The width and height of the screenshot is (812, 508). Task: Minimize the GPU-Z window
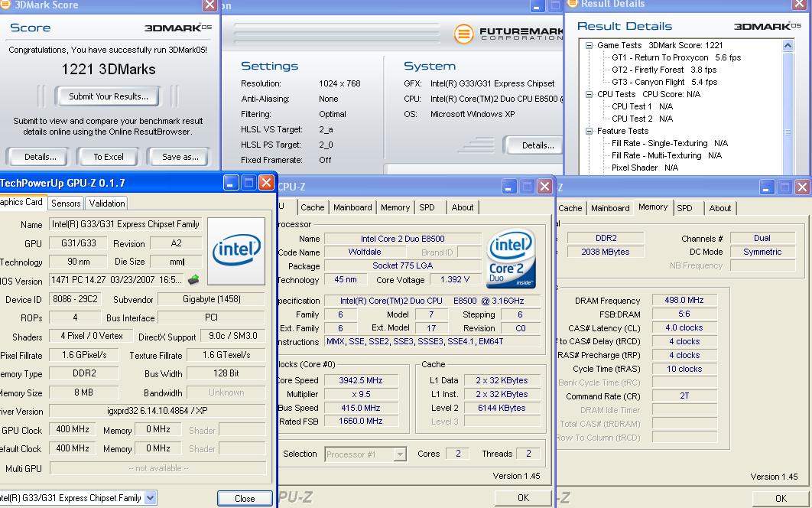(231, 182)
